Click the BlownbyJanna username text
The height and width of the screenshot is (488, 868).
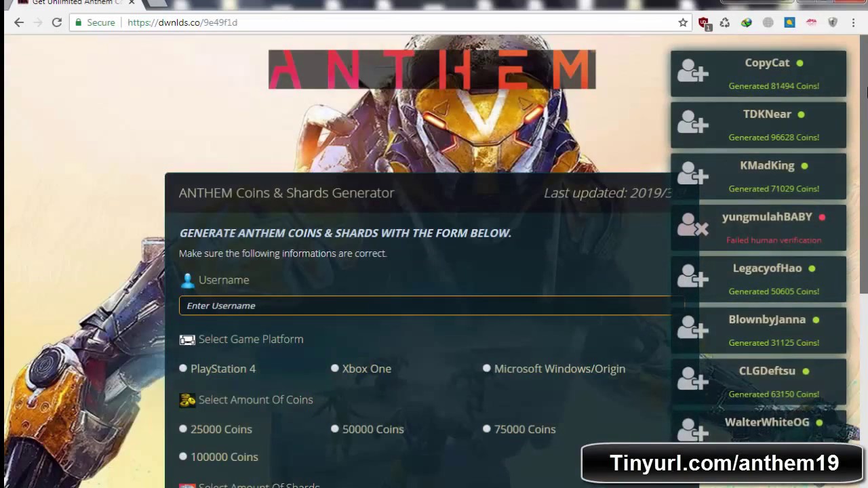click(x=767, y=319)
